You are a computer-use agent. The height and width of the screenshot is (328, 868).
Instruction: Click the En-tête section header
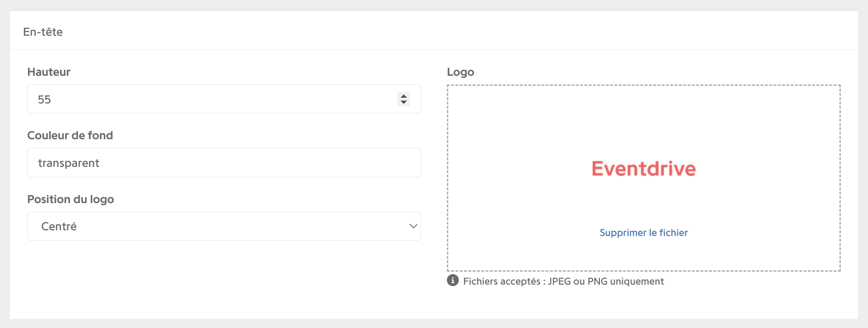43,32
